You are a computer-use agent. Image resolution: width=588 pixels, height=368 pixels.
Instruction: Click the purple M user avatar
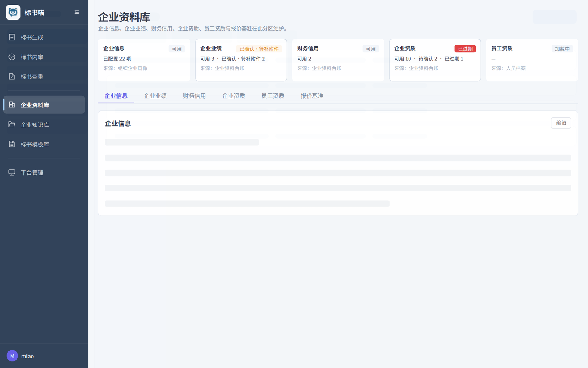(x=12, y=356)
